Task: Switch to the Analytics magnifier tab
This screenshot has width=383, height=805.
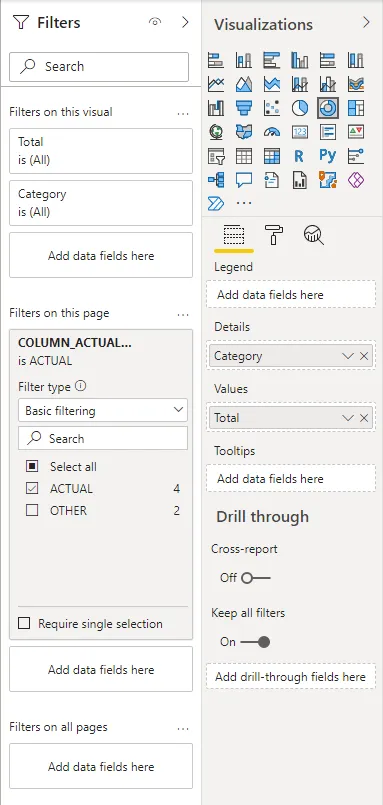Action: pyautogui.click(x=313, y=236)
